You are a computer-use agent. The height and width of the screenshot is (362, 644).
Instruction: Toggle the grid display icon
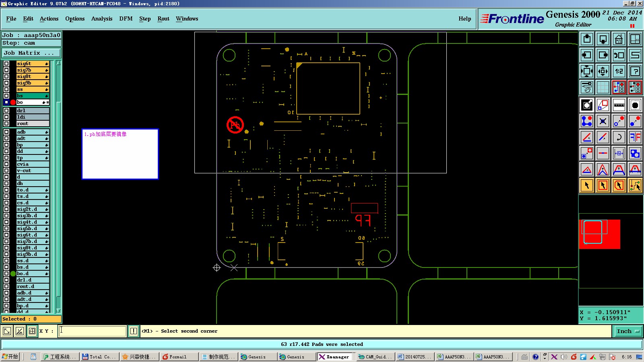[x=603, y=87]
